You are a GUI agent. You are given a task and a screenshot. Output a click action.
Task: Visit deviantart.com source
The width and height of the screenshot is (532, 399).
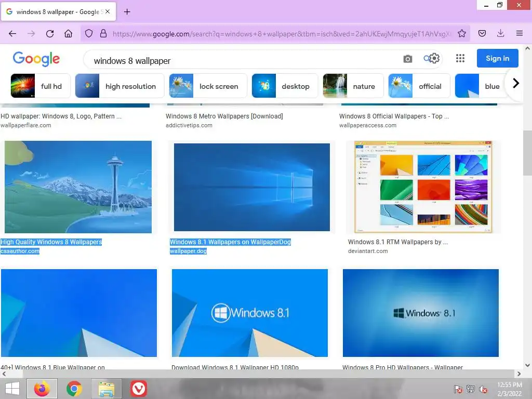point(368,251)
